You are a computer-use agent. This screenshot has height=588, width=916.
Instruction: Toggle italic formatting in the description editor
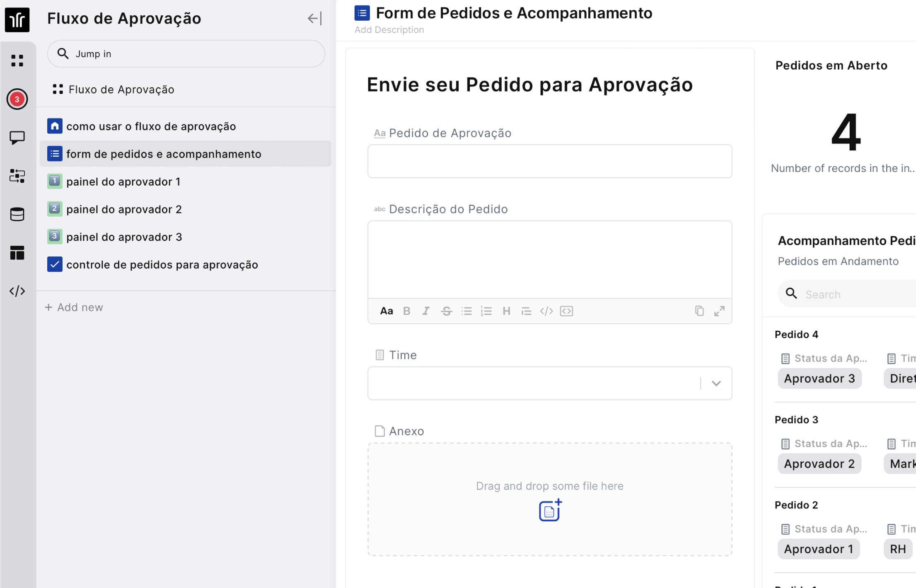426,311
